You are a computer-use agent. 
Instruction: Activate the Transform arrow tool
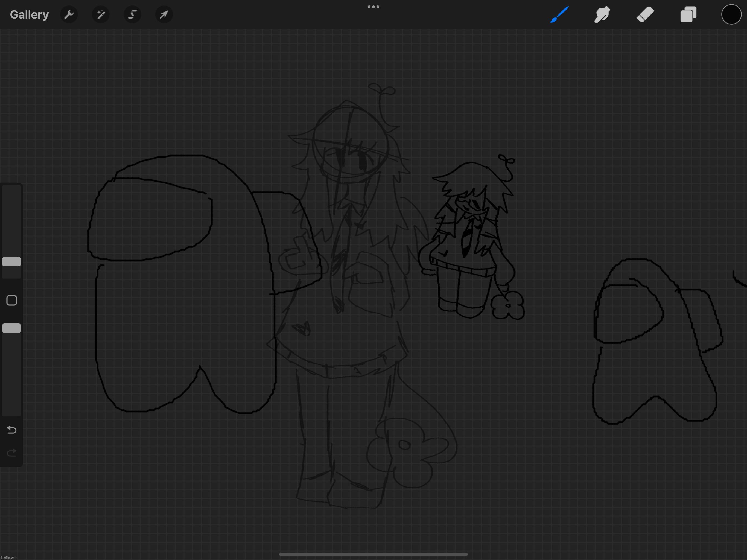tap(164, 14)
